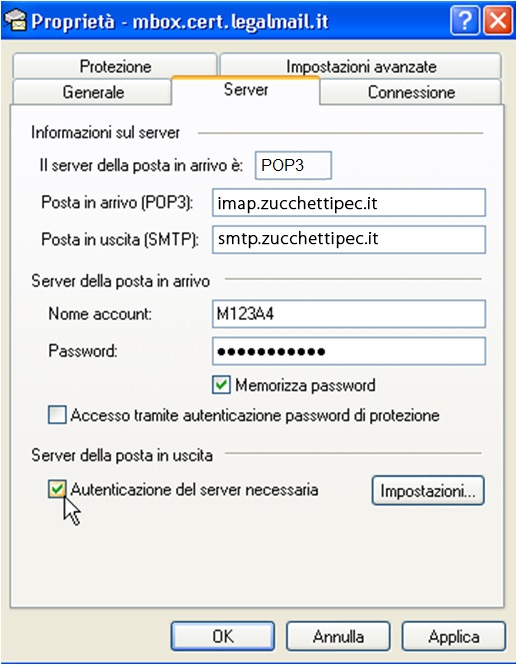517x665 pixels.
Task: Switch to the Protezione tab
Action: click(115, 66)
